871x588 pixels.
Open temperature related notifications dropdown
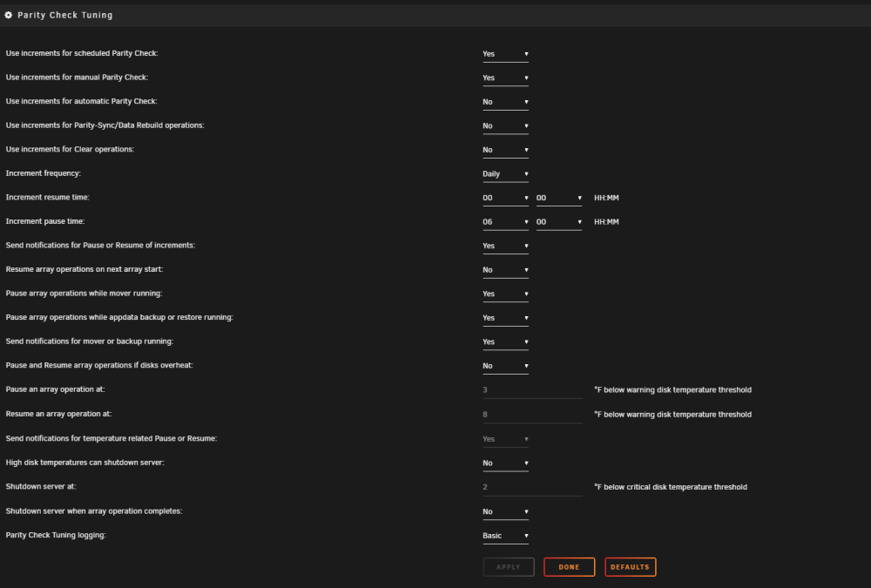pos(505,439)
